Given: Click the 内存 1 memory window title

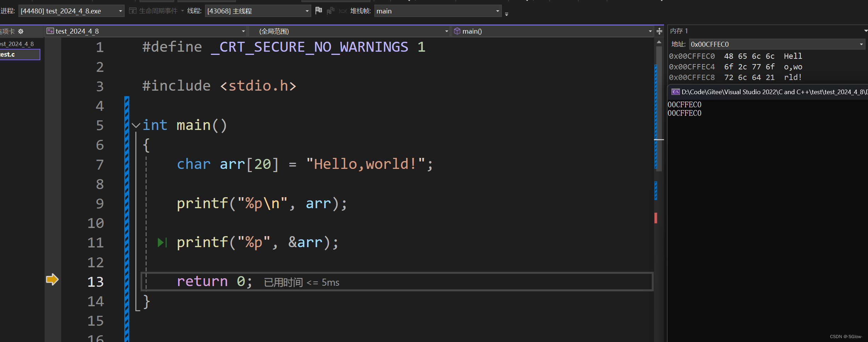Looking at the screenshot, I should pos(679,31).
